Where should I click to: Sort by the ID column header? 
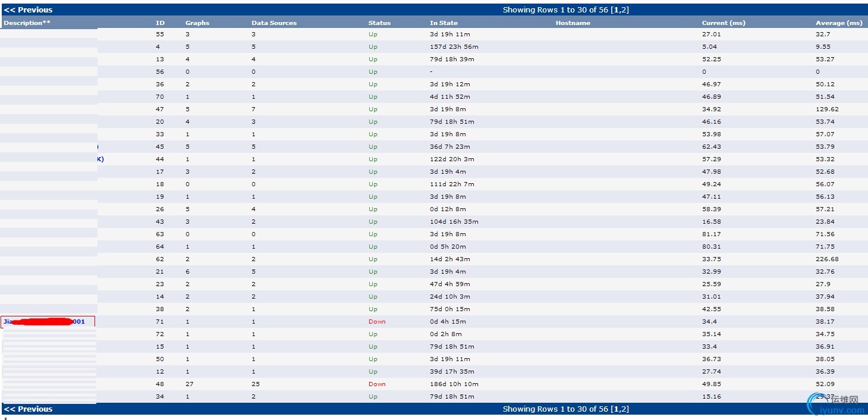[160, 23]
